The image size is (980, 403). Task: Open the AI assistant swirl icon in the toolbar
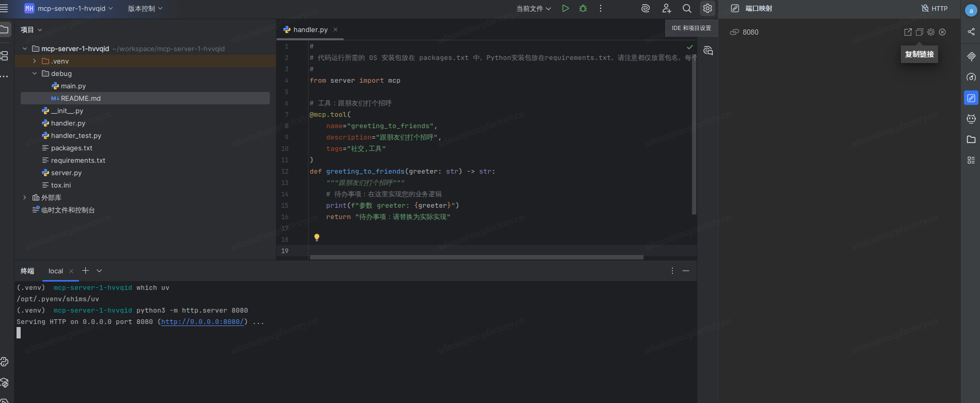coord(646,8)
